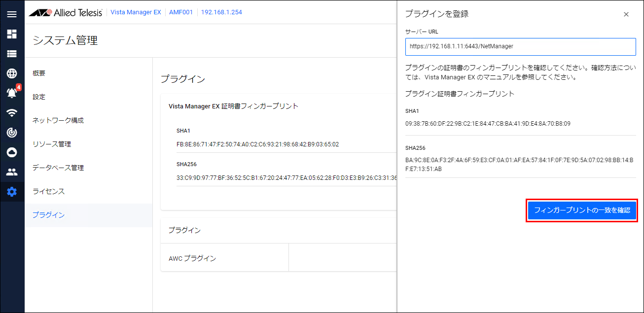The width and height of the screenshot is (644, 313).
Task: Click the Vista Manager EX header link
Action: pos(136,12)
